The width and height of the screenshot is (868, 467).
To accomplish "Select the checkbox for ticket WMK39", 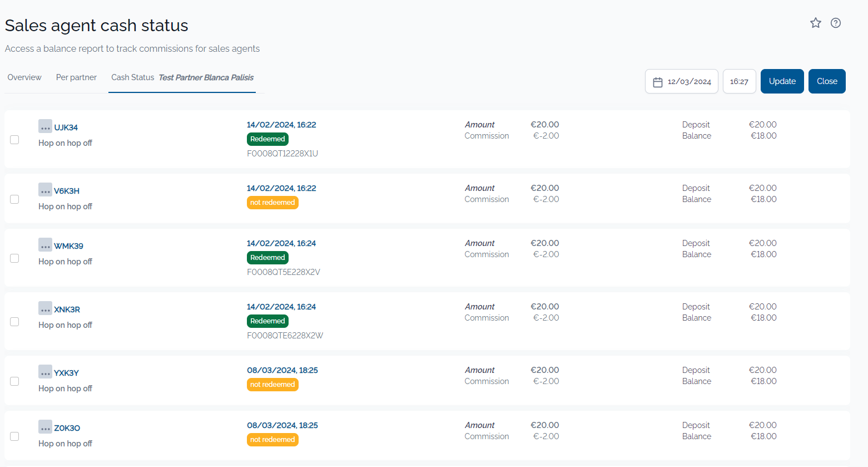I will tap(14, 258).
